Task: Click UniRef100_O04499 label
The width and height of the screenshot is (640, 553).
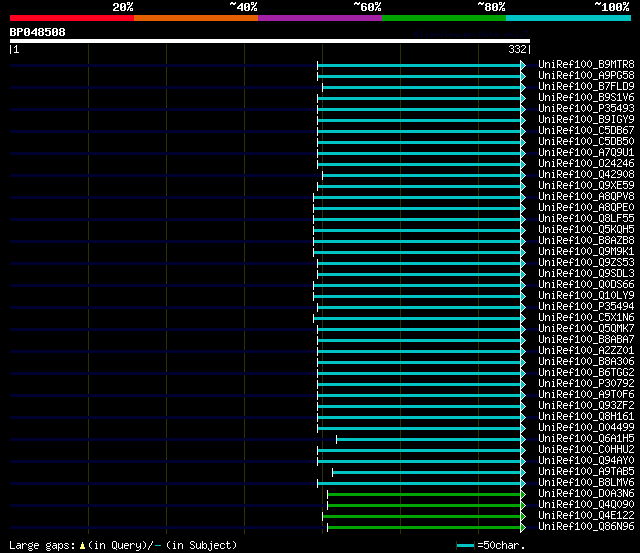Action: 586,428
